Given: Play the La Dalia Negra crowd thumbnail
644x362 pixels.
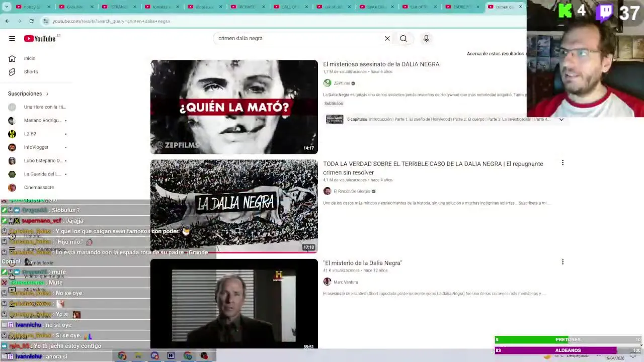Looking at the screenshot, I should [234, 206].
